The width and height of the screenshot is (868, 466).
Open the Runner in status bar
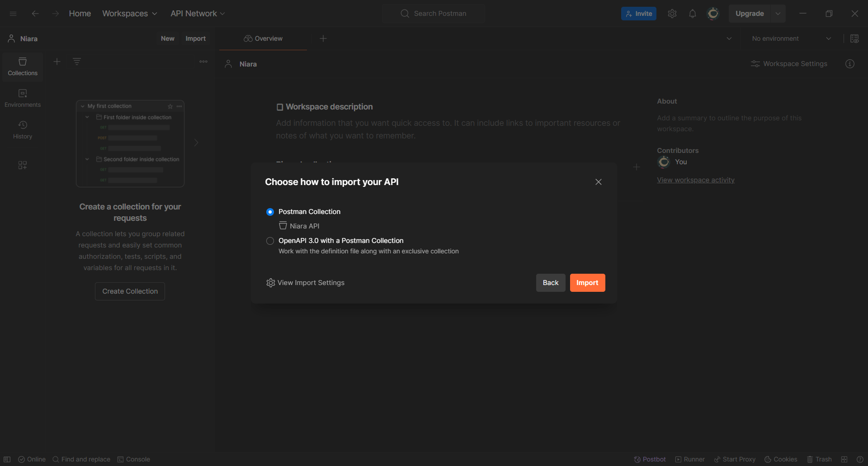tap(690, 459)
